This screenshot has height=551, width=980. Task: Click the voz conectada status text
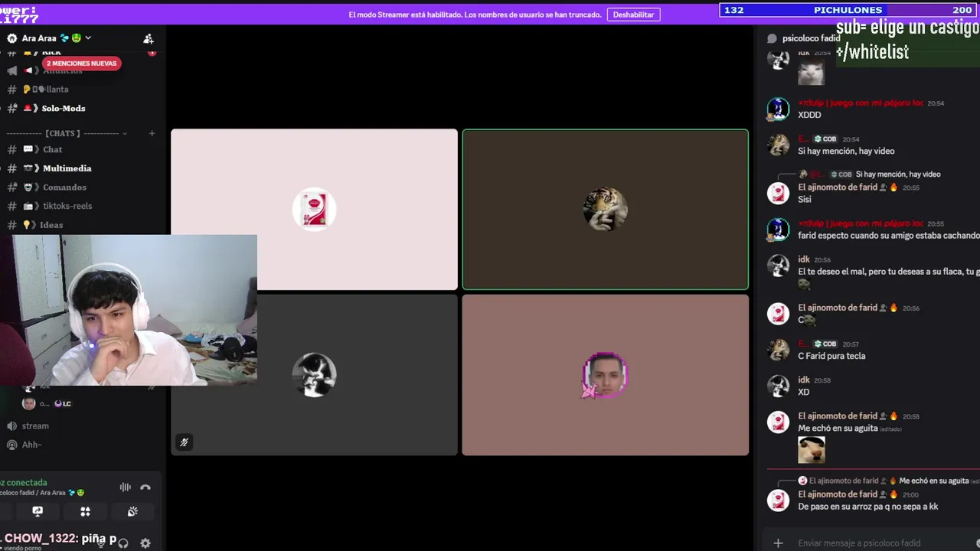tap(24, 483)
